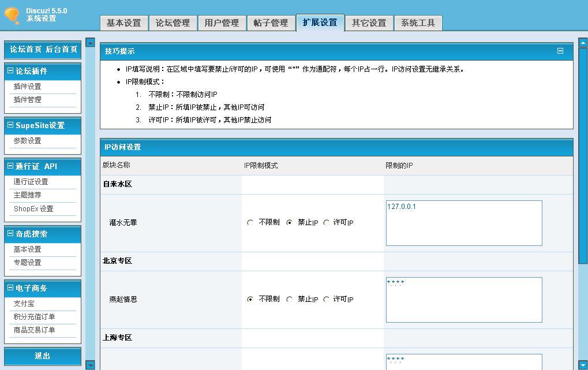The width and height of the screenshot is (588, 370).
Task: Click the 北京专区 category row
Action: click(337, 261)
